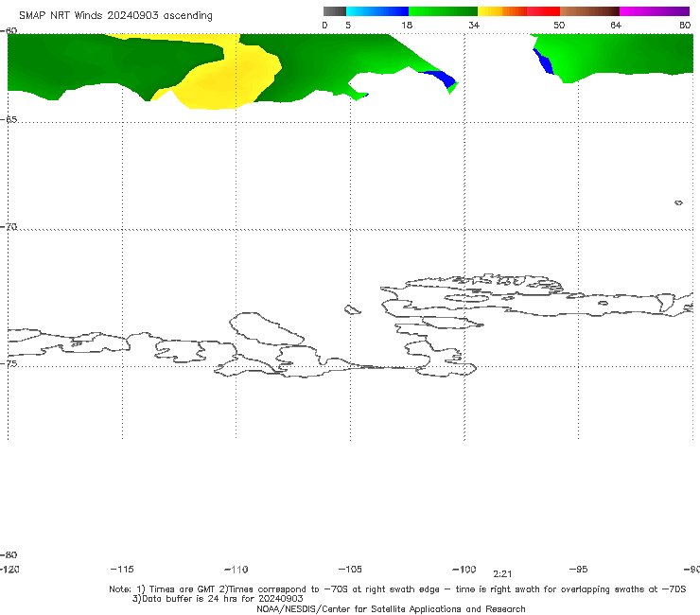This screenshot has height=615, width=700.
Task: Click the '-80' latitude label
Action: point(9,555)
